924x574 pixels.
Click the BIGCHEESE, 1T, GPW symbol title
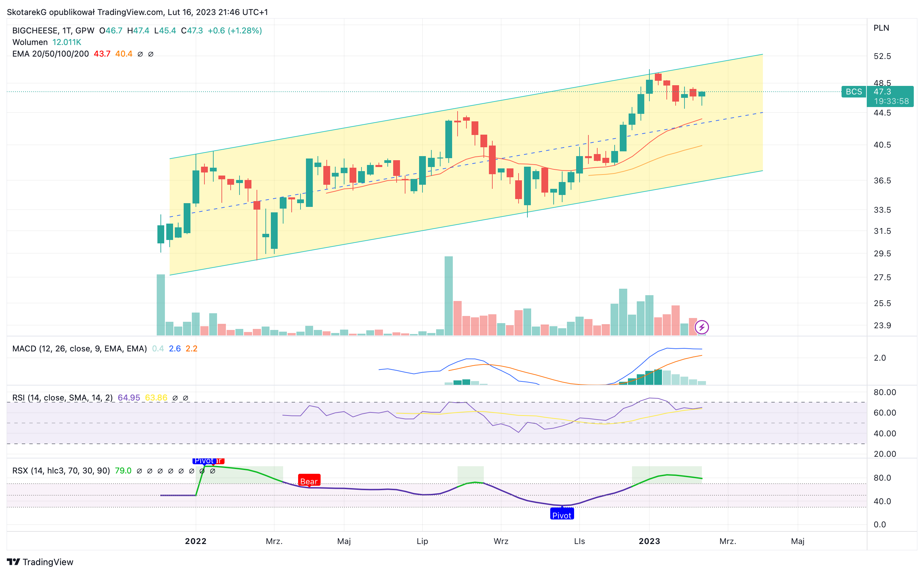[53, 30]
